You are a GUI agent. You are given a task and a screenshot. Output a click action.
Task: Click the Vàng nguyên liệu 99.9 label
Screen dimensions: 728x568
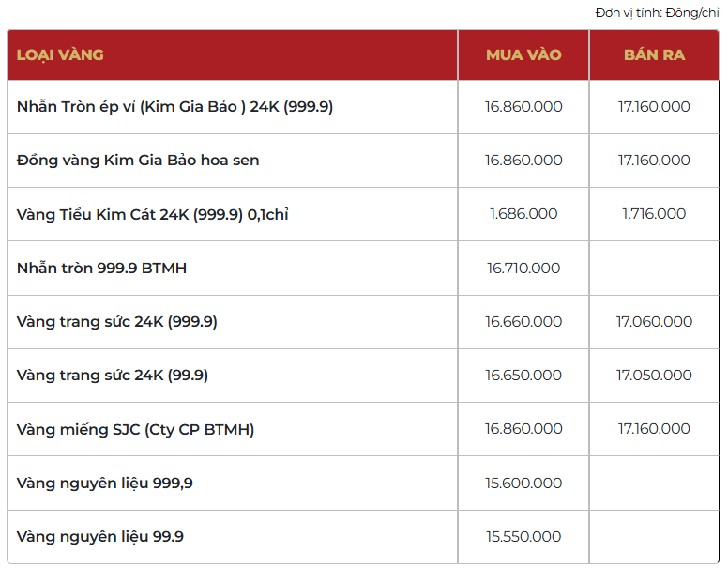point(100,537)
